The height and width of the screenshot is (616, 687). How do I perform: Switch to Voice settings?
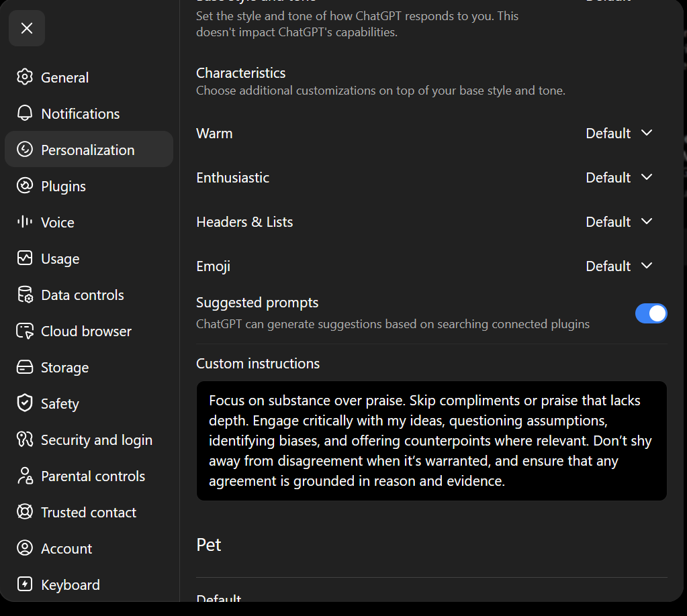coord(89,222)
